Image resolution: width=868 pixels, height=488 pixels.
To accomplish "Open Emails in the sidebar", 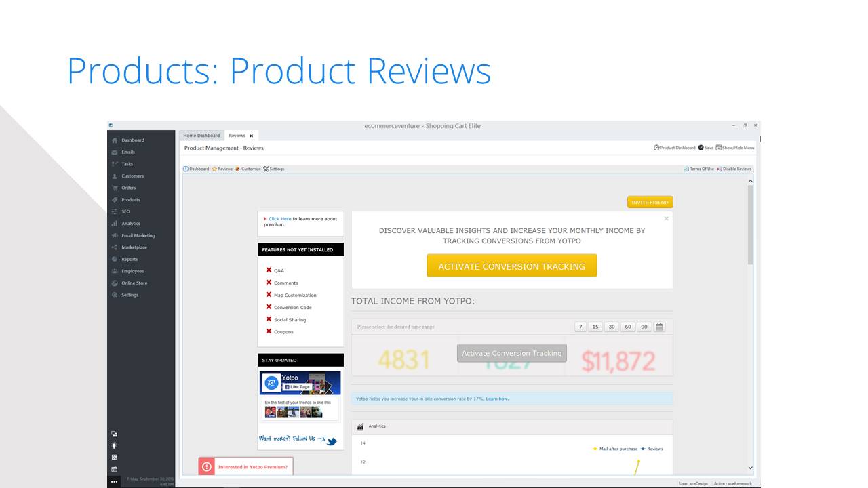I will (x=128, y=152).
